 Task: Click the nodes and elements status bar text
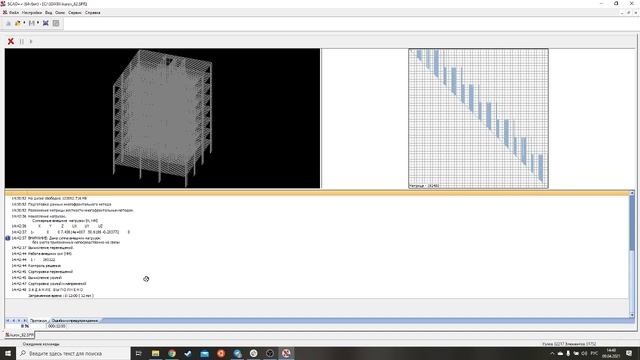569,344
